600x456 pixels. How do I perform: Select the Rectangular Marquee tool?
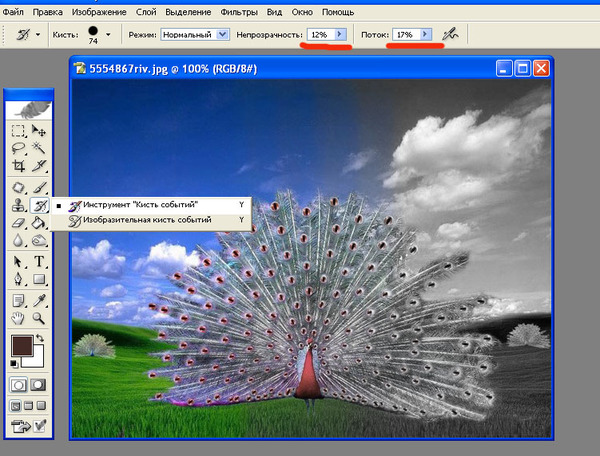coord(18,131)
